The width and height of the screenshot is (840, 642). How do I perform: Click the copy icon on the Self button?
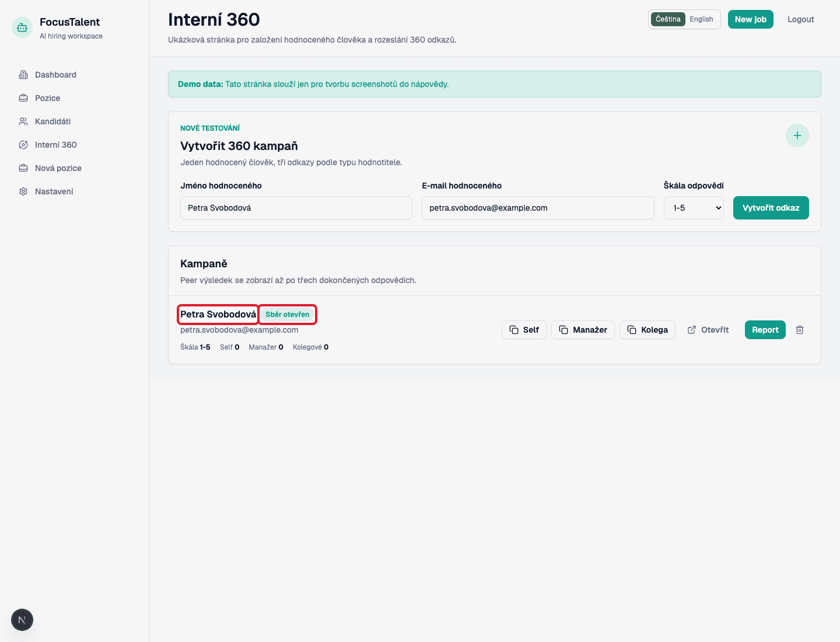pos(514,330)
